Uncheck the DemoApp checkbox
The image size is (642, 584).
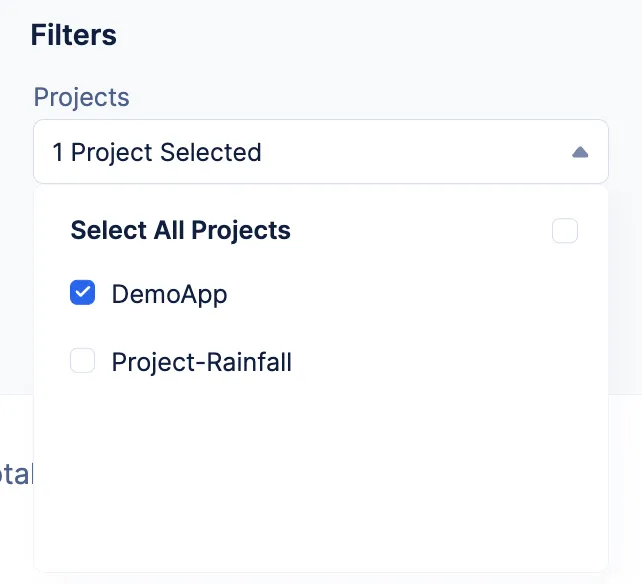click(82, 292)
